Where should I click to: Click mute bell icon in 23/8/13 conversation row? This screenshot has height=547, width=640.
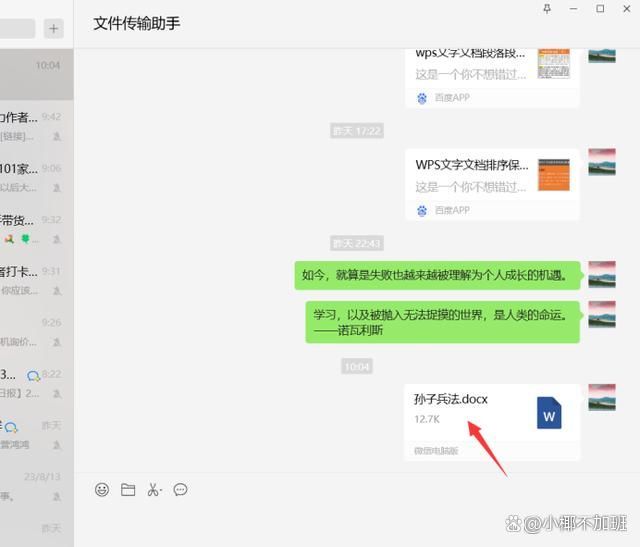point(57,496)
